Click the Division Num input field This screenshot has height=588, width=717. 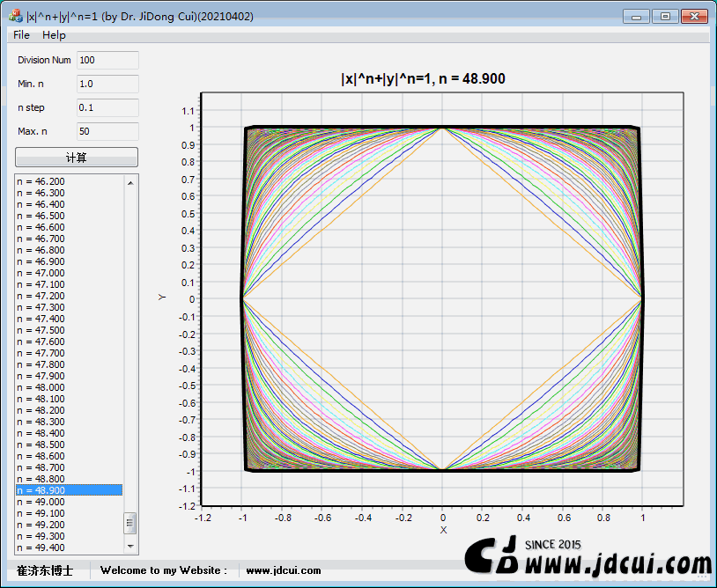pos(107,61)
